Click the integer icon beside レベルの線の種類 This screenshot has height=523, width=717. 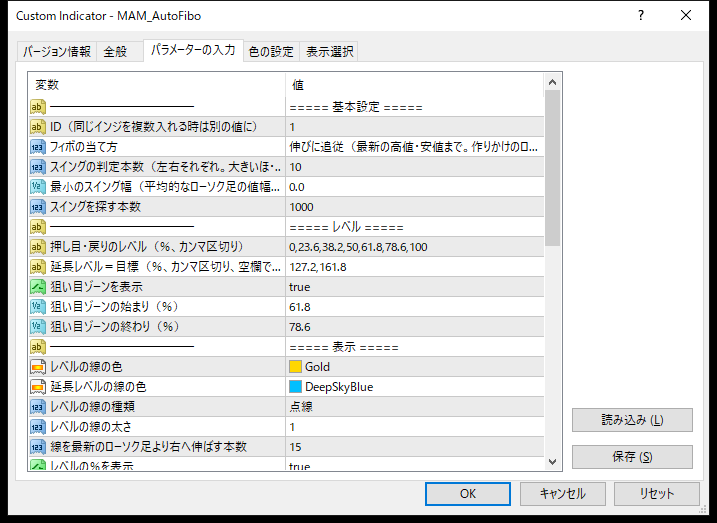[38, 407]
